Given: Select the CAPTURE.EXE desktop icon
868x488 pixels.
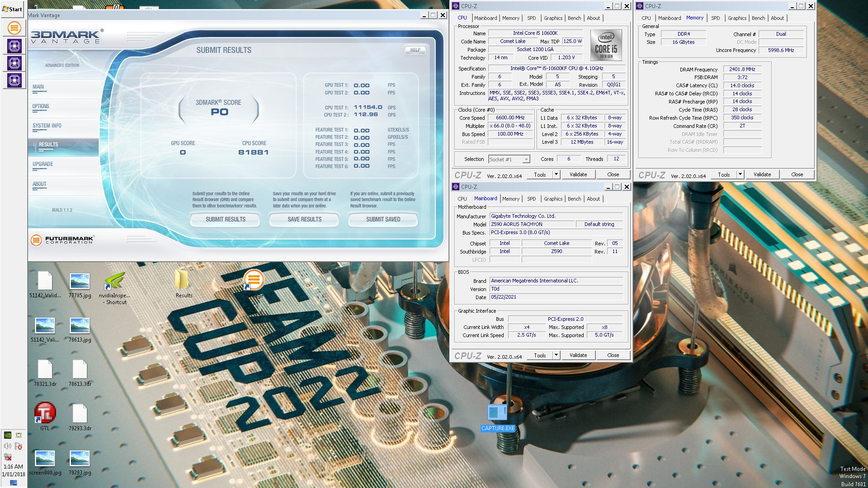Looking at the screenshot, I should [497, 418].
